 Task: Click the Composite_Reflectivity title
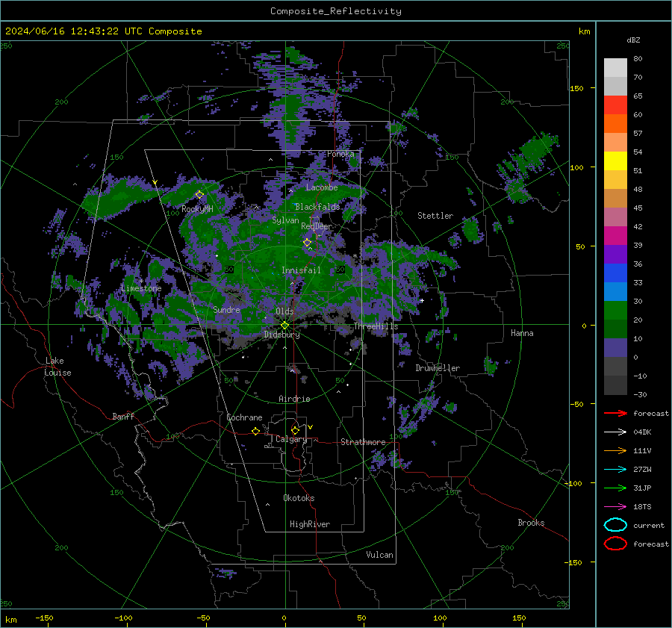(x=336, y=11)
